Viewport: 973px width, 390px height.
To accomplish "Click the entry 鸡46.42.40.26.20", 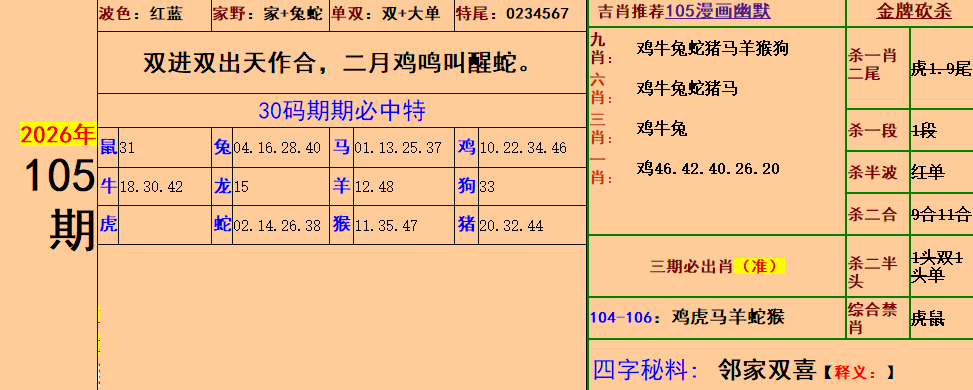I will tap(708, 169).
